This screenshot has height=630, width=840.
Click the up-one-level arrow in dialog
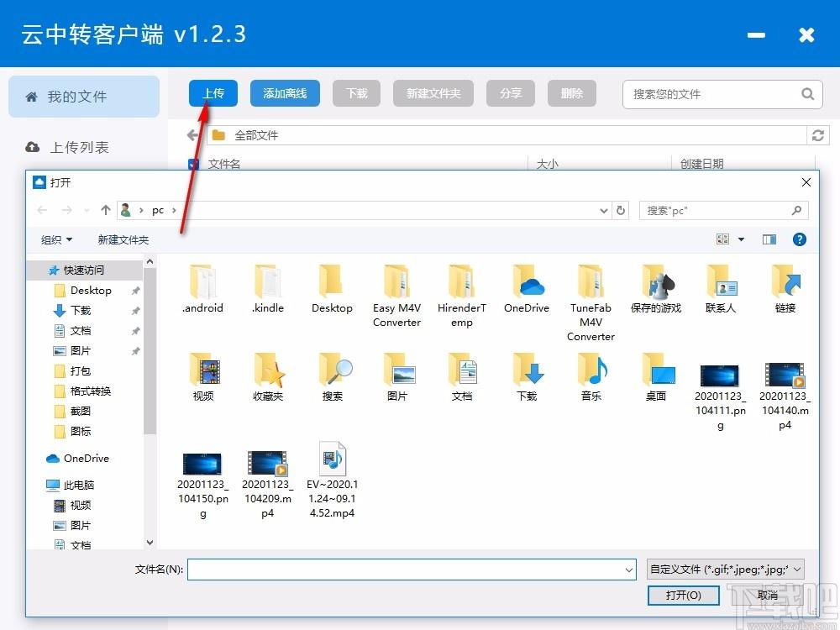coord(106,210)
